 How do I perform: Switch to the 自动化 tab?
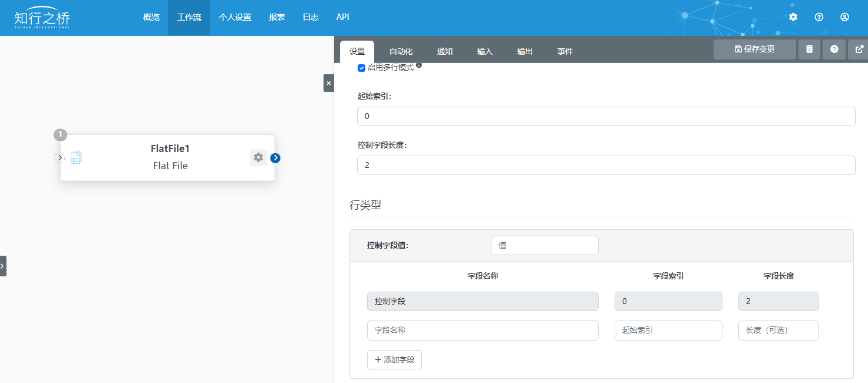(401, 52)
